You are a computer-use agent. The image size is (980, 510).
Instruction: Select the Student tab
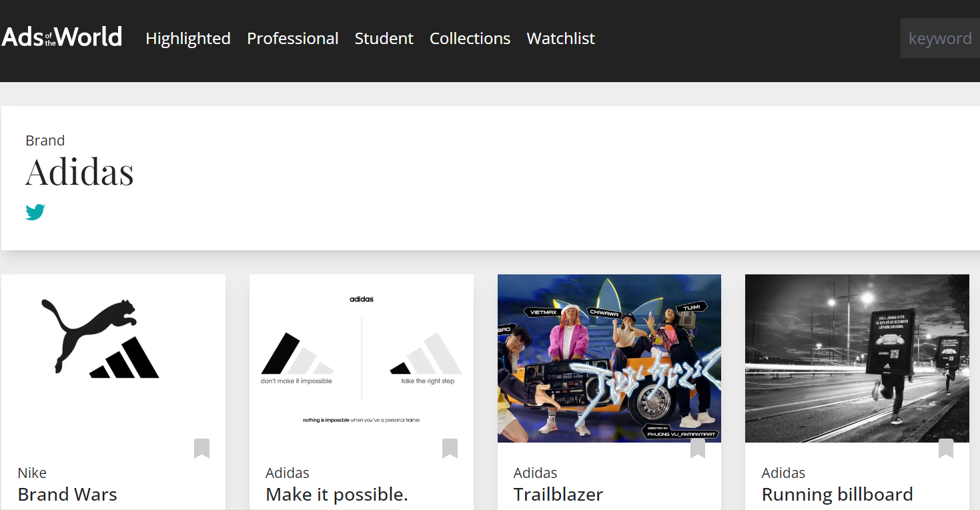[384, 38]
